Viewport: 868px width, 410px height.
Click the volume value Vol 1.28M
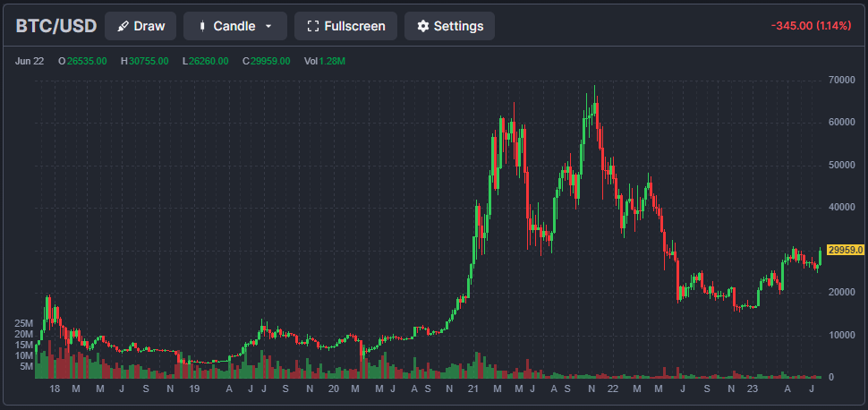click(x=325, y=61)
